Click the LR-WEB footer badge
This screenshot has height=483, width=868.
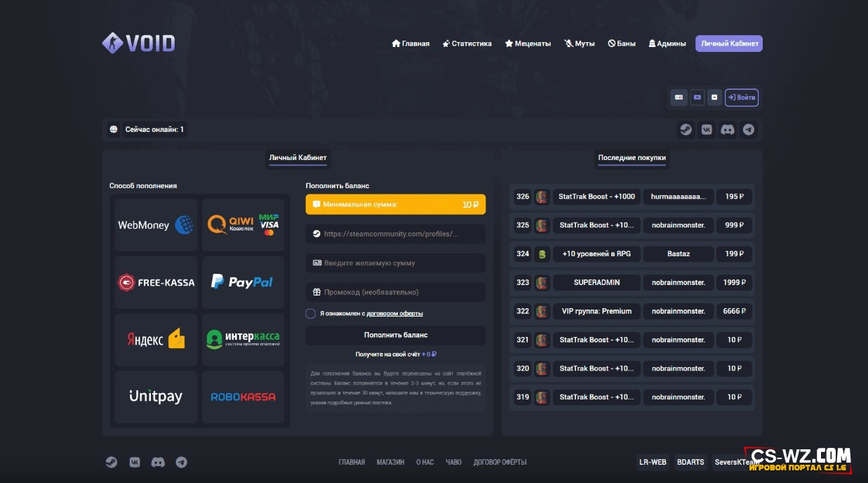653,463
